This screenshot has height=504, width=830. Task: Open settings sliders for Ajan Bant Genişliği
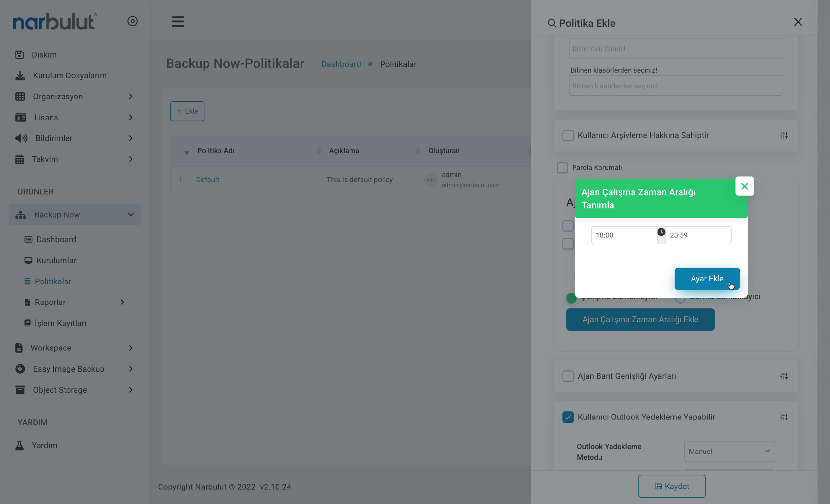click(784, 376)
